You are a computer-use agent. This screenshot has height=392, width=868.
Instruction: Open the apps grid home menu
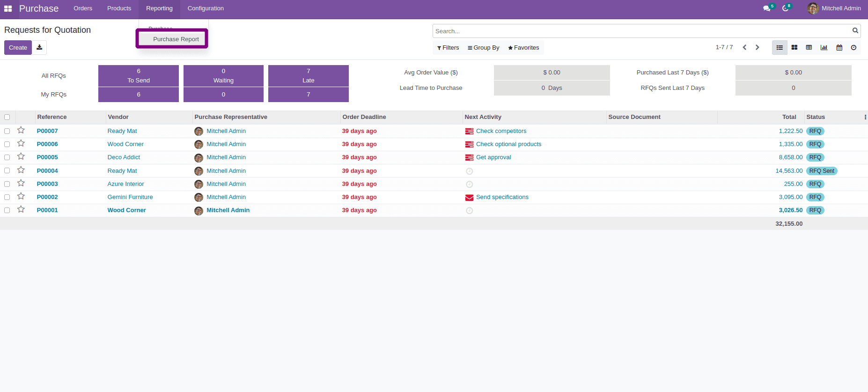(8, 8)
